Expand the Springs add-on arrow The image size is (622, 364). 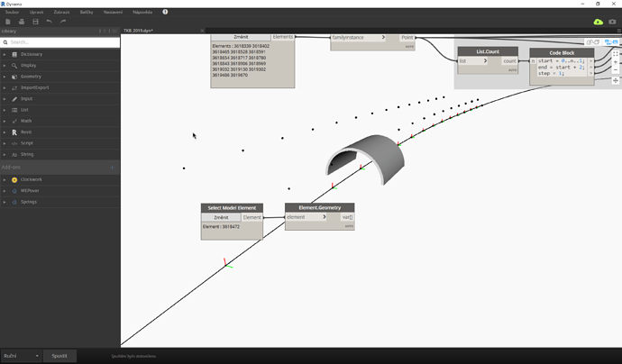pos(5,202)
